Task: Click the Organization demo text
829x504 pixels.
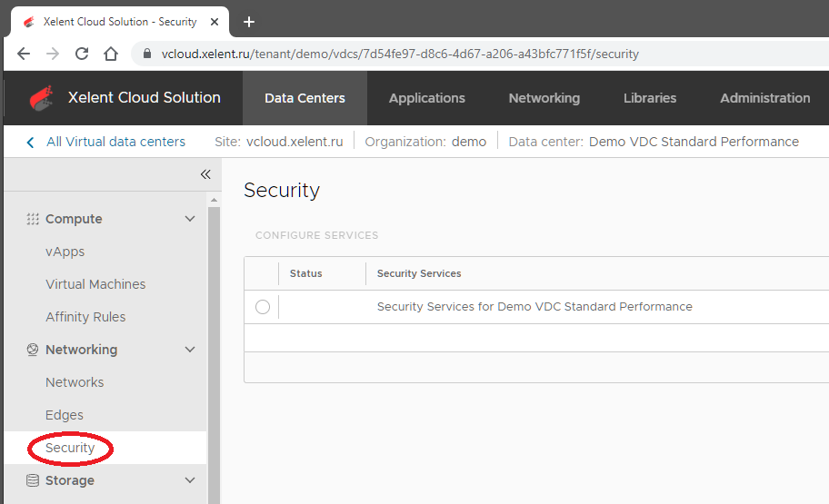Action: click(425, 142)
